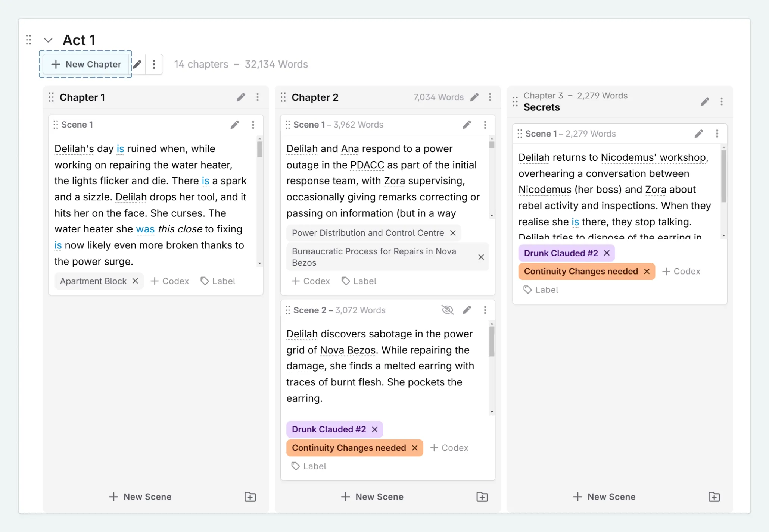Edit Chapter 2 Scene 2 pencil icon
The image size is (769, 532).
pyautogui.click(x=467, y=310)
